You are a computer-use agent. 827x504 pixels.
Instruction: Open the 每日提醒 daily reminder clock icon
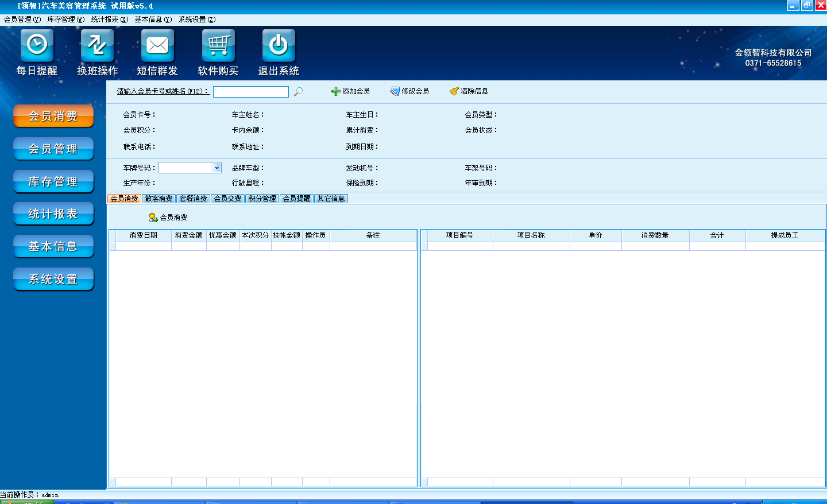tap(37, 45)
